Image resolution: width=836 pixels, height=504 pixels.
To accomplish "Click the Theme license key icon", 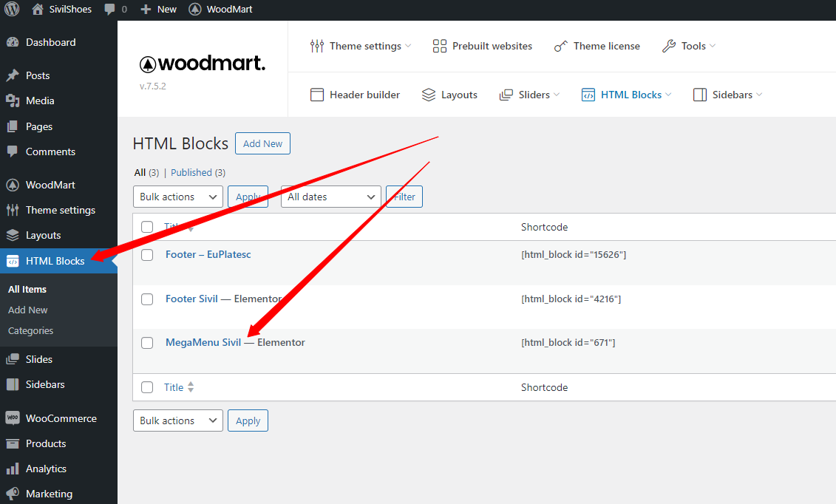I will tap(560, 47).
